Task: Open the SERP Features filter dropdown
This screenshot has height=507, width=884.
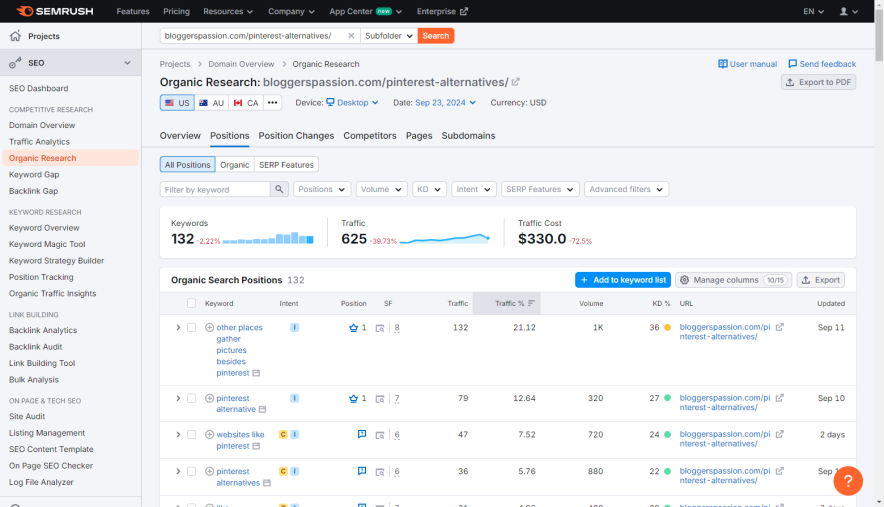Action: pyautogui.click(x=540, y=189)
